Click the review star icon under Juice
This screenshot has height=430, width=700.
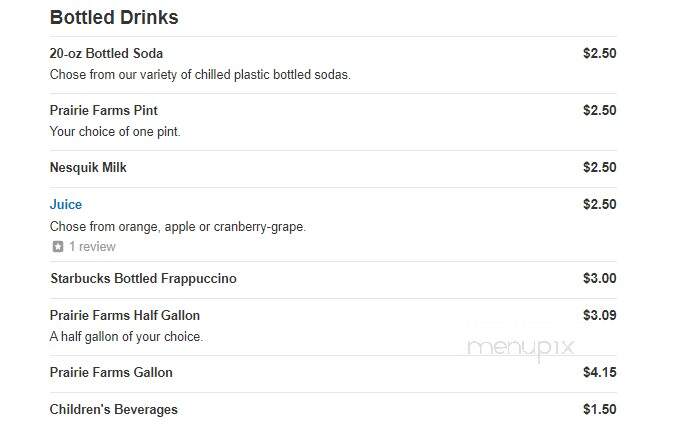(x=58, y=246)
